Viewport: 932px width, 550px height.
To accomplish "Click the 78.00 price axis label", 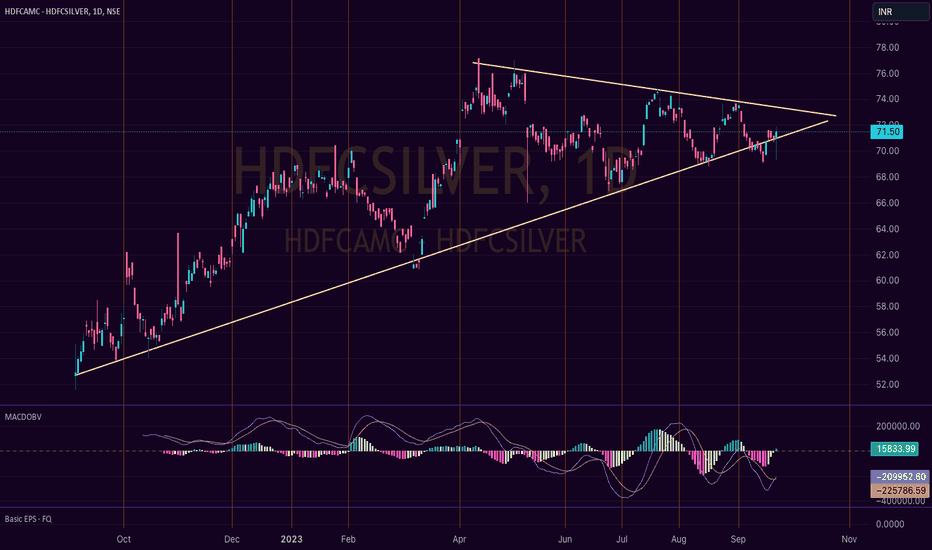I will [x=887, y=48].
